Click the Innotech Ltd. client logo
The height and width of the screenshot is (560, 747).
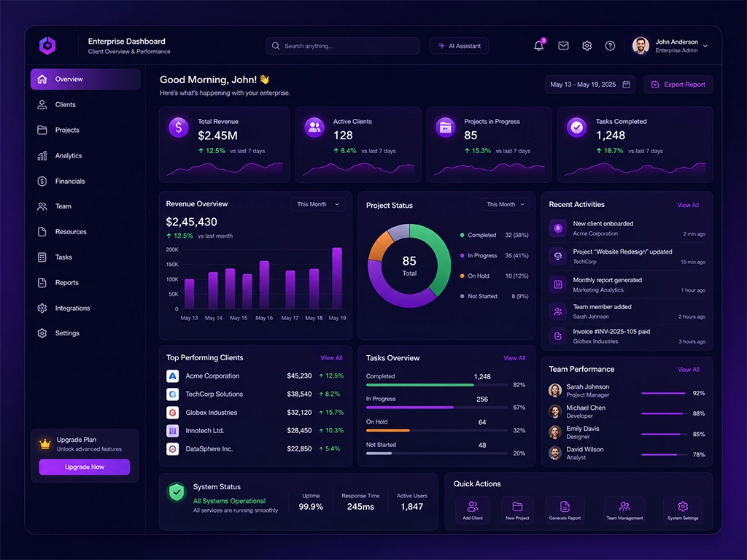172,431
